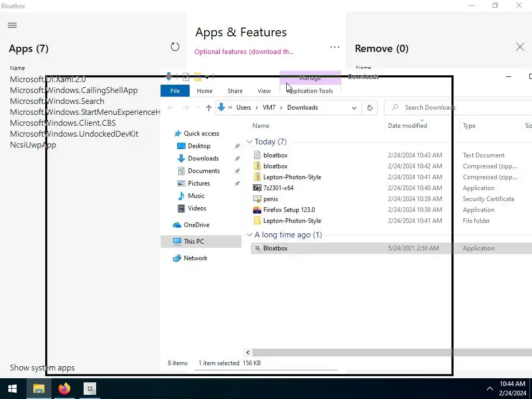Open the three-dots menu beside Apps & Features

pyautogui.click(x=335, y=47)
